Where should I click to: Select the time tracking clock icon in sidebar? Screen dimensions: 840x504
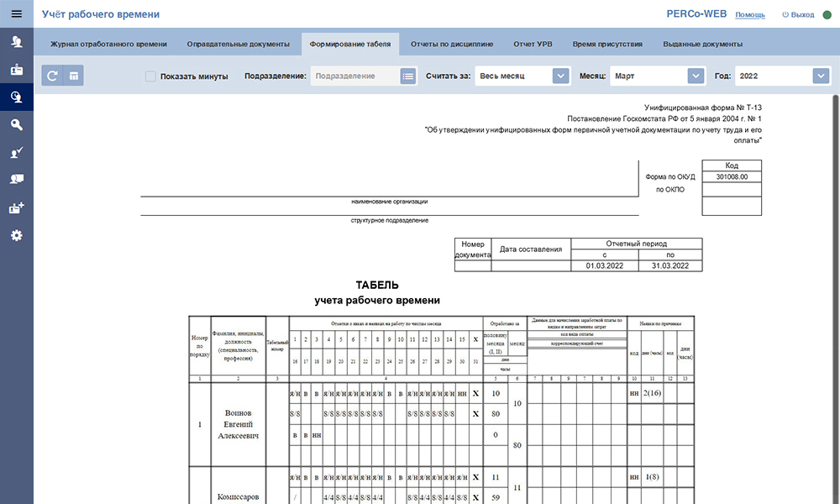click(x=17, y=97)
